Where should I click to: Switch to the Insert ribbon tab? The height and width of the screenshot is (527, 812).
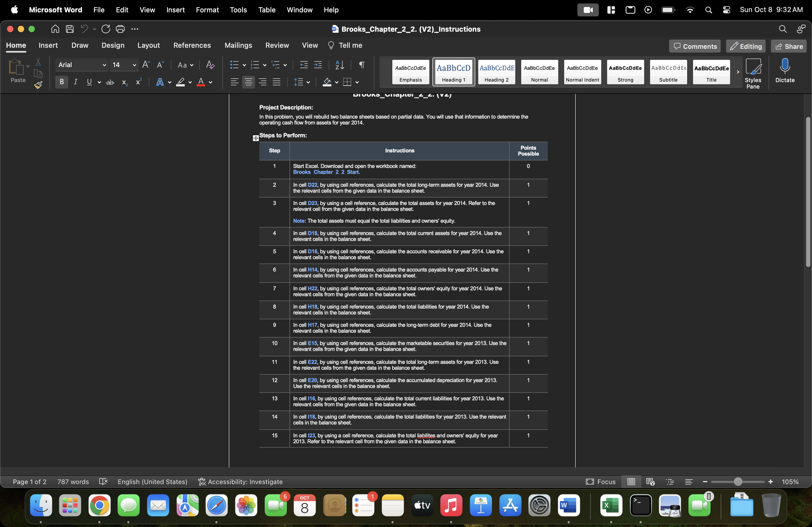[x=48, y=45]
